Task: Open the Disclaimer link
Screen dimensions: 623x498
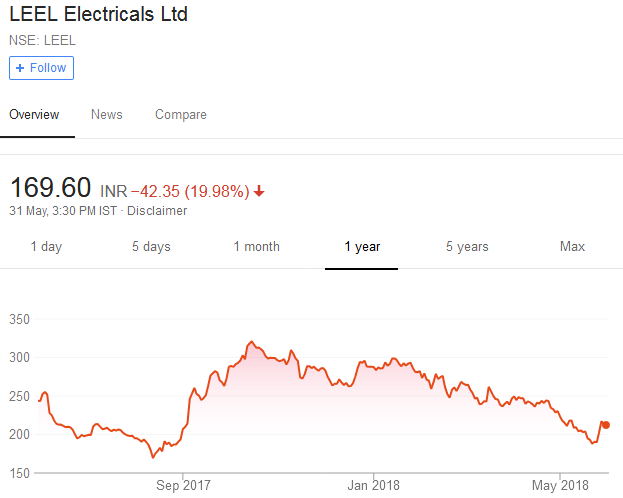Action: click(160, 211)
